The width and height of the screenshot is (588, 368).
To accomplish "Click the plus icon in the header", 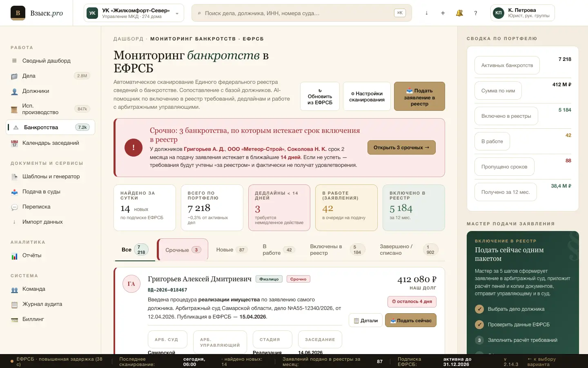I will pyautogui.click(x=443, y=13).
